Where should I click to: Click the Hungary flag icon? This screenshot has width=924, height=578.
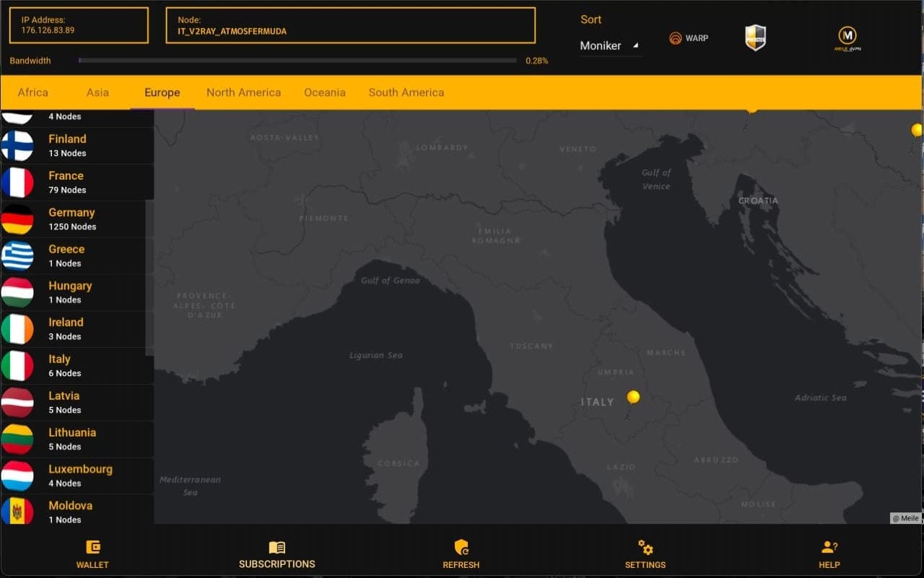tap(17, 292)
